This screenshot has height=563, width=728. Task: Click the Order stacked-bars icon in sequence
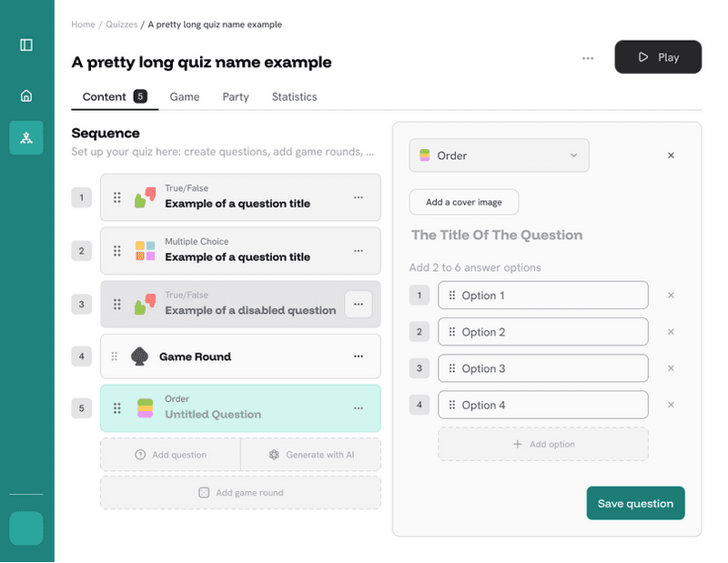point(145,408)
